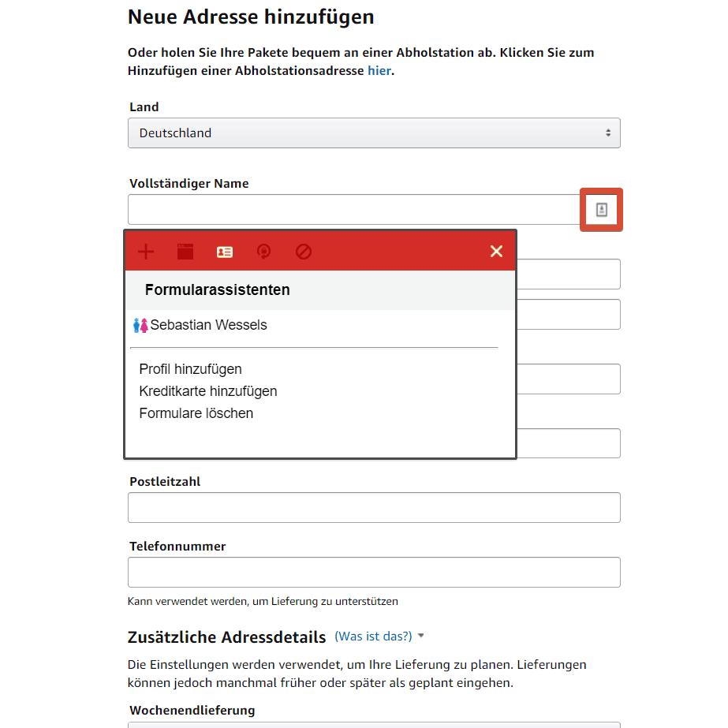Select Formulare löschen

(x=196, y=413)
